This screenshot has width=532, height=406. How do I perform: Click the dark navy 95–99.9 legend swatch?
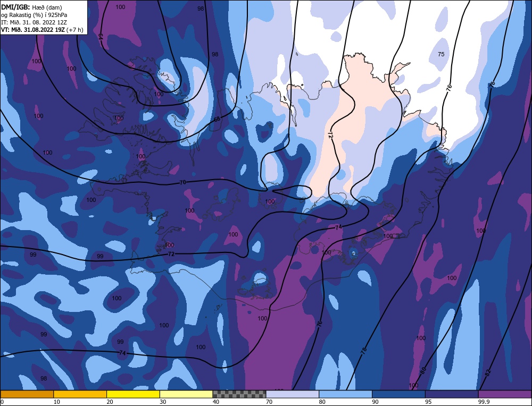452,394
